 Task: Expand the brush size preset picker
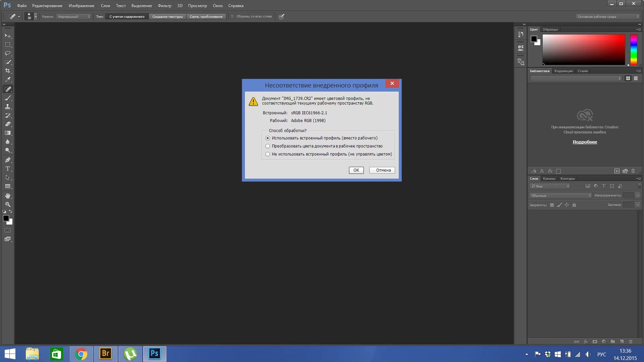click(x=36, y=16)
